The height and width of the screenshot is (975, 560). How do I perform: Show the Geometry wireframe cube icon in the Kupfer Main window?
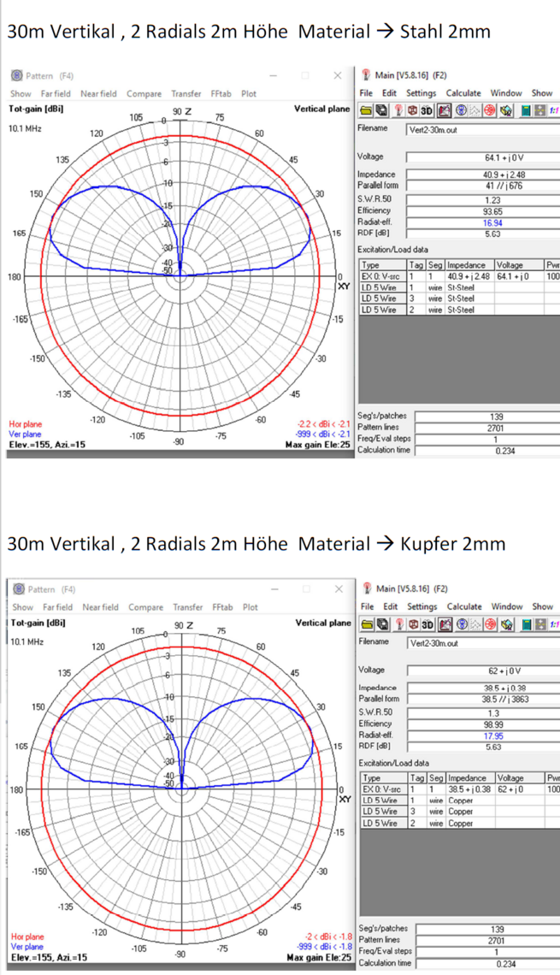point(413,624)
